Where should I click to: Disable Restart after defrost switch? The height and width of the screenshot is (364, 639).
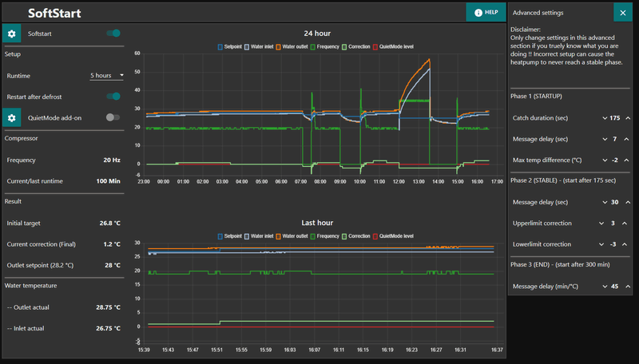(x=113, y=97)
